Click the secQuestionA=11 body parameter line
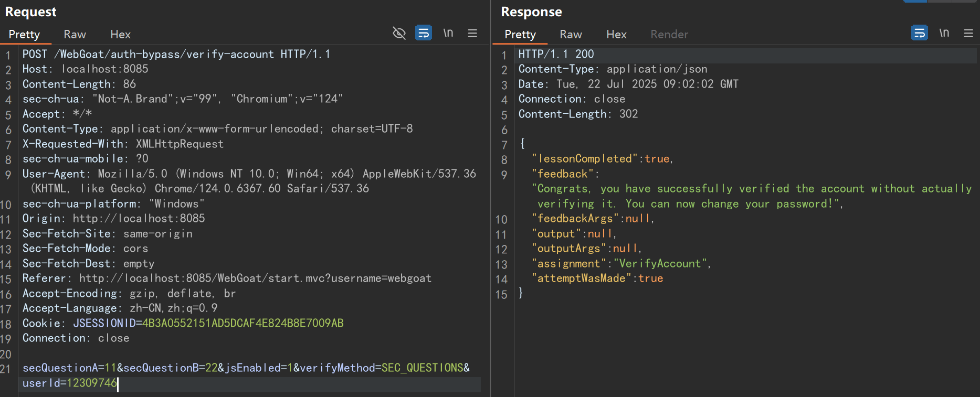 pos(246,368)
